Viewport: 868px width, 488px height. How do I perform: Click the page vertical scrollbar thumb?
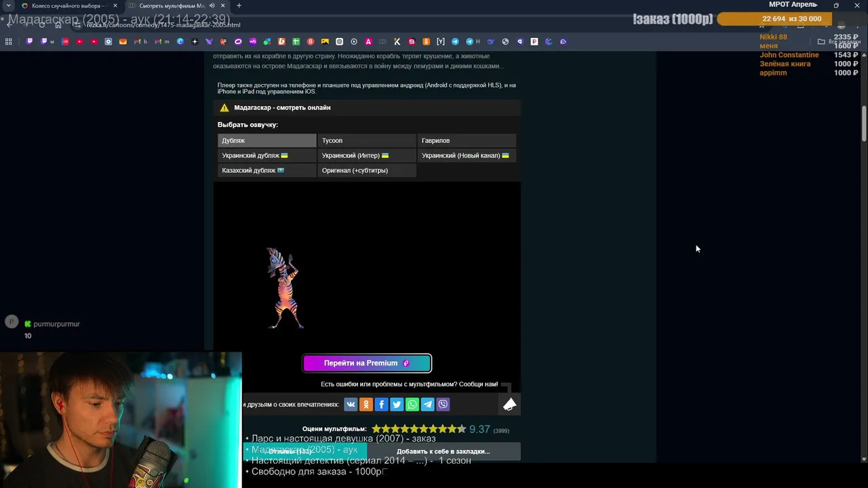click(x=864, y=123)
